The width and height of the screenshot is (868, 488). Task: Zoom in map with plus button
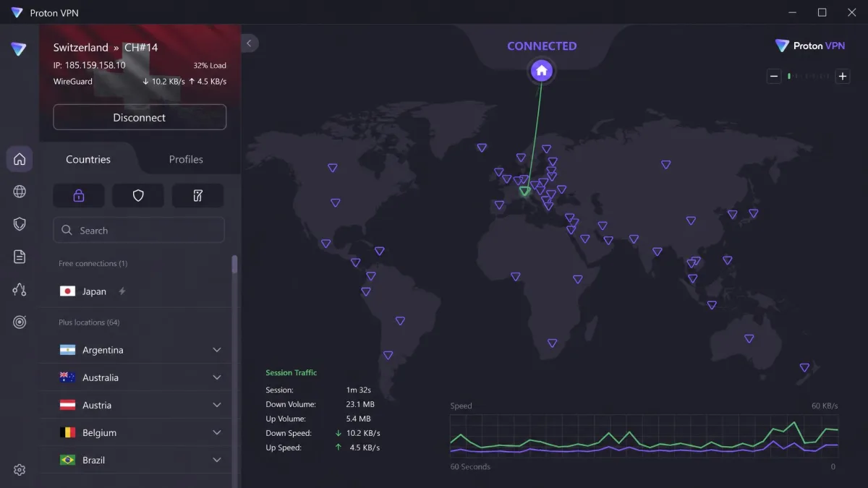point(842,76)
